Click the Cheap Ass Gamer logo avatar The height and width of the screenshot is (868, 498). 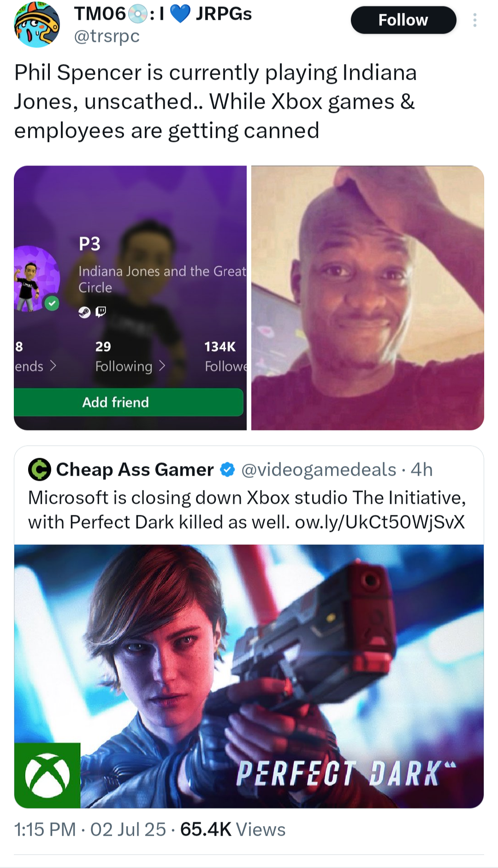click(40, 470)
